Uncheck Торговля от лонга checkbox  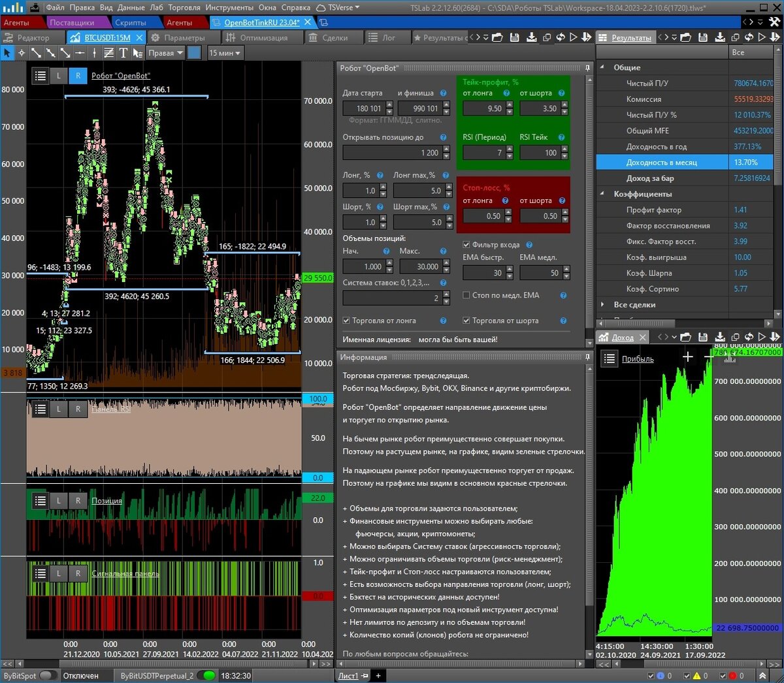346,321
